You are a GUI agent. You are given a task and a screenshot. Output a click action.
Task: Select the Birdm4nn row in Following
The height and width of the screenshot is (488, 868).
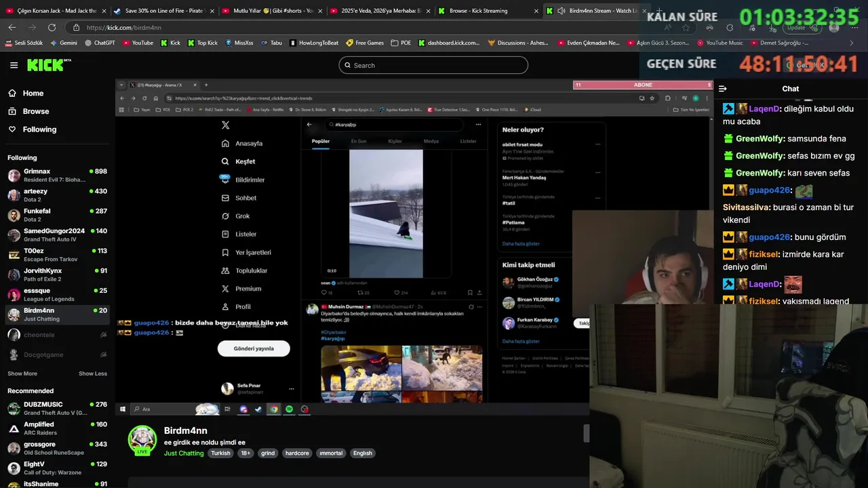[x=57, y=314]
